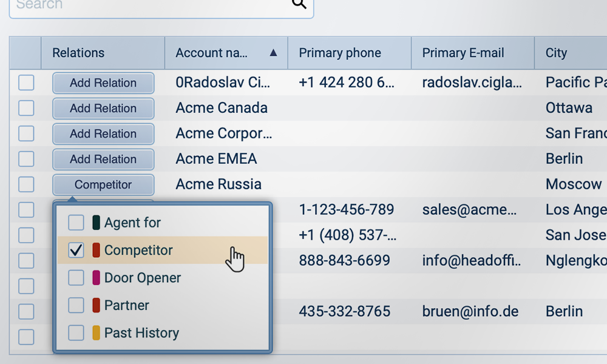
Task: Open Add Relation for Acme Corporation row
Action: tap(103, 133)
